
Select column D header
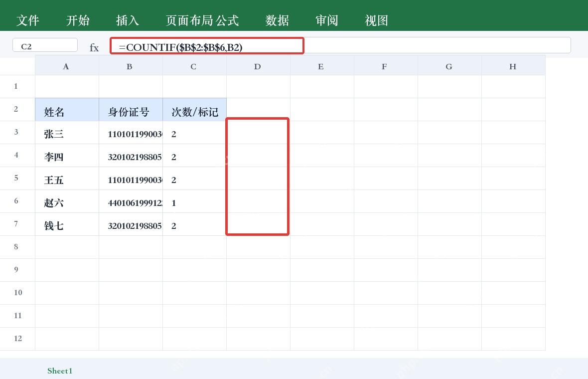click(x=258, y=66)
